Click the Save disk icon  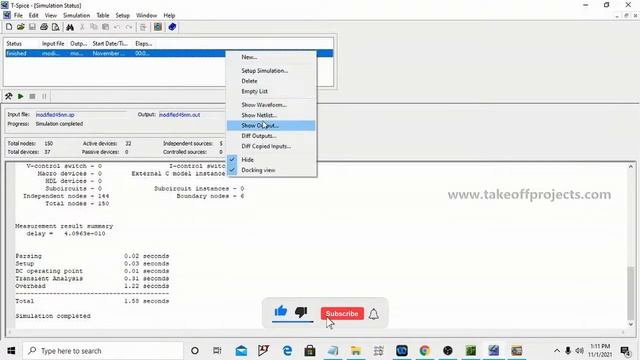(32, 27)
